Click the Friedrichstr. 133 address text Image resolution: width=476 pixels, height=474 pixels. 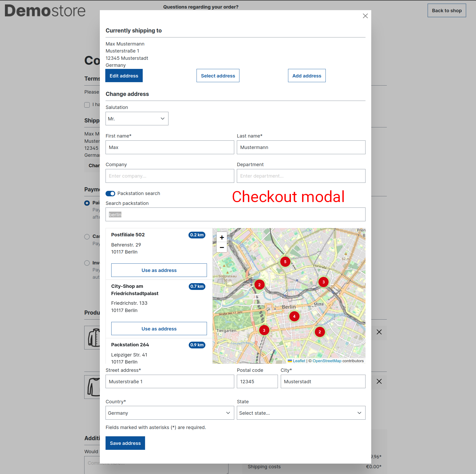point(129,303)
